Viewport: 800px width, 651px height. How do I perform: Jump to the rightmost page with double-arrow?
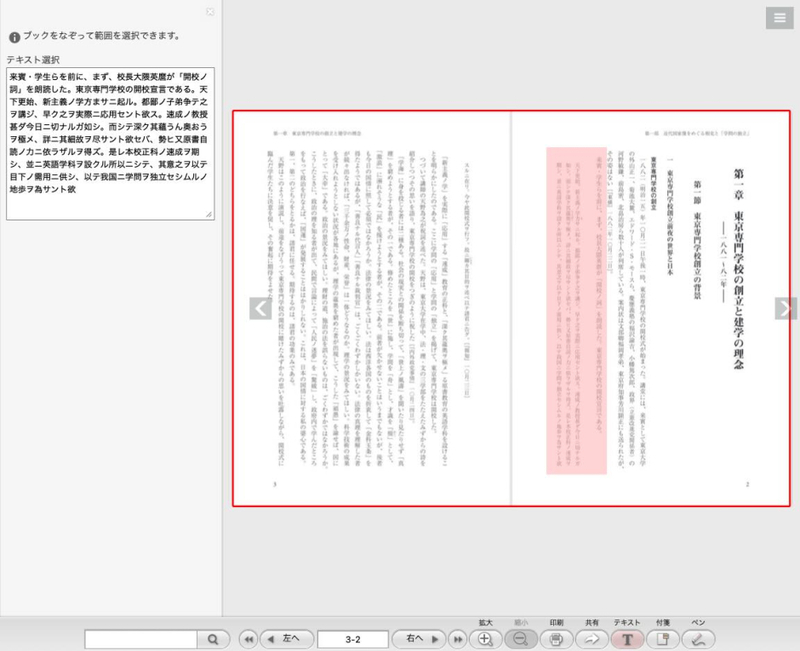(x=458, y=638)
